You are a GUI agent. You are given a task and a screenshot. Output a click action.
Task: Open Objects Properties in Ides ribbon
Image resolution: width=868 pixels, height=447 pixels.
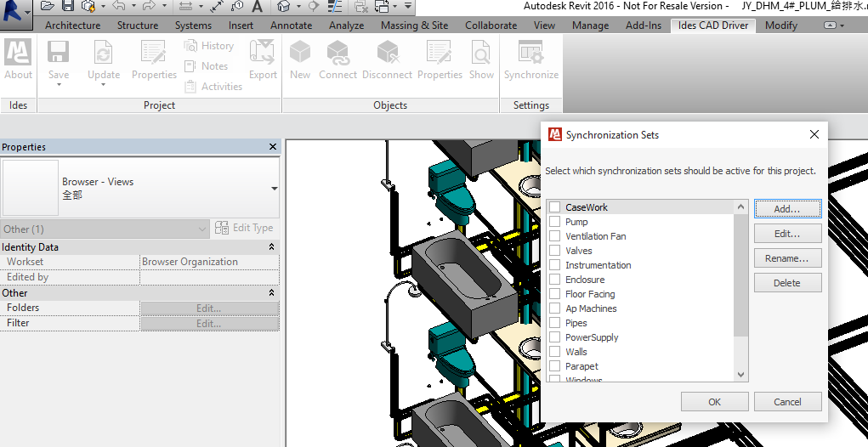pyautogui.click(x=440, y=59)
